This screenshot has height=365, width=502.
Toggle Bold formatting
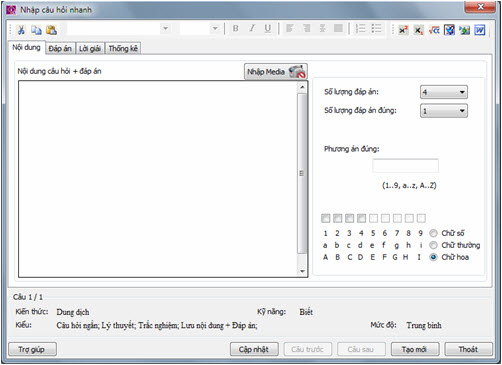235,29
